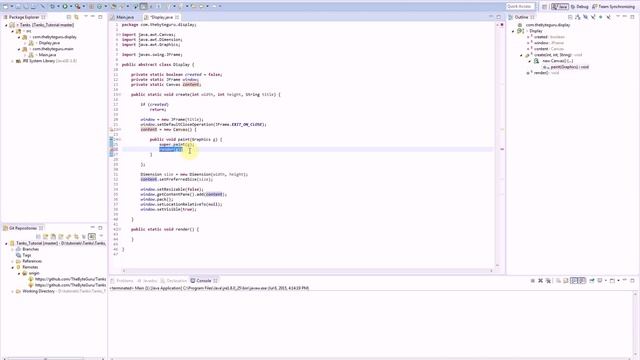Switch to the Java perspective
Viewport: 640px width, 360px height.
560,7
